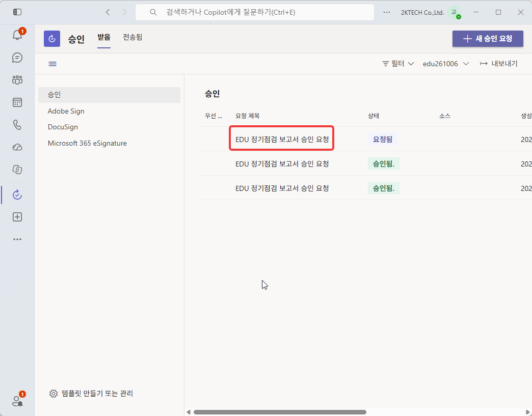532x416 pixels.
Task: Open the profile avatar menu
Action: click(454, 12)
